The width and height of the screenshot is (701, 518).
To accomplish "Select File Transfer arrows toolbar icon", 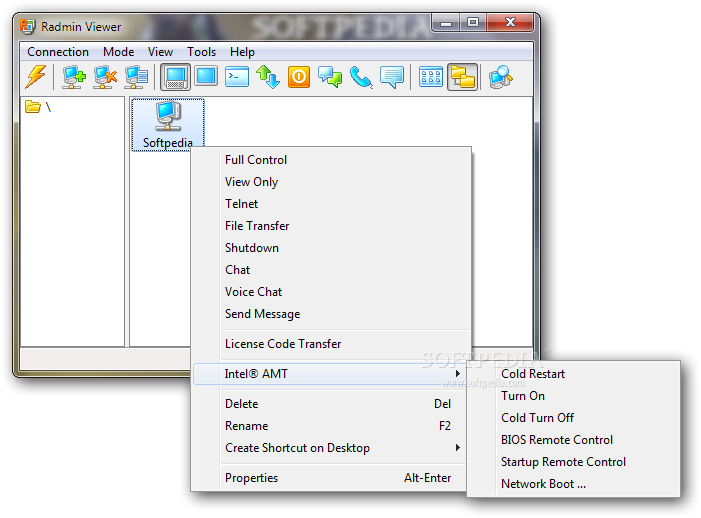I will (268, 77).
